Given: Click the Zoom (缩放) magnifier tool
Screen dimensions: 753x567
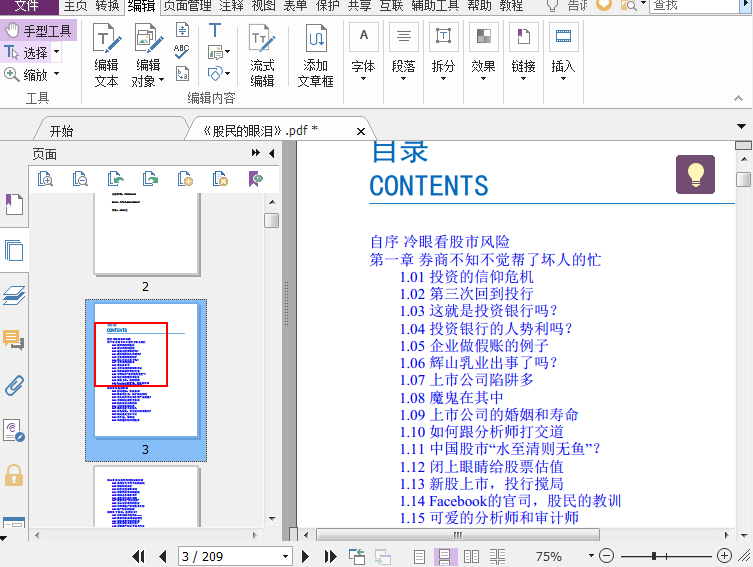Looking at the screenshot, I should pos(26,74).
